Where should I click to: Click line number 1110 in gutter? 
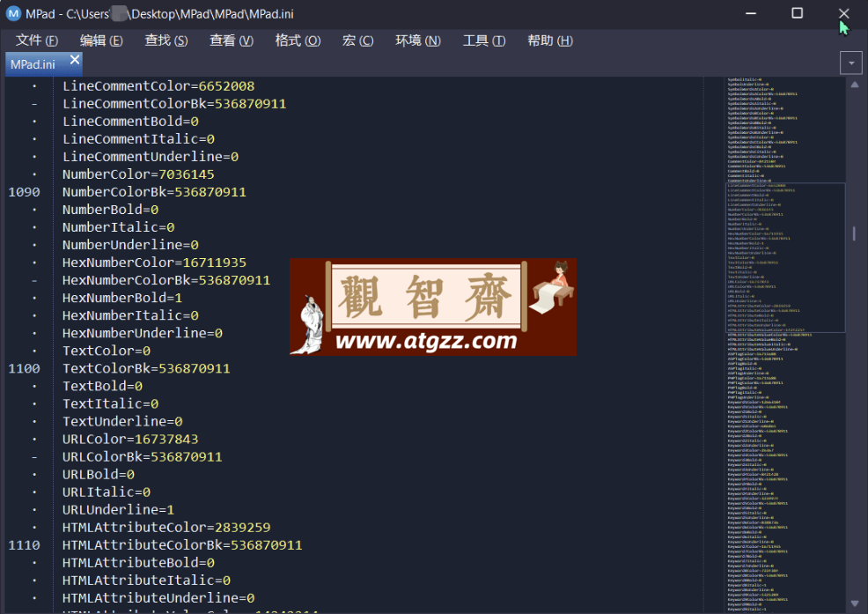click(25, 545)
